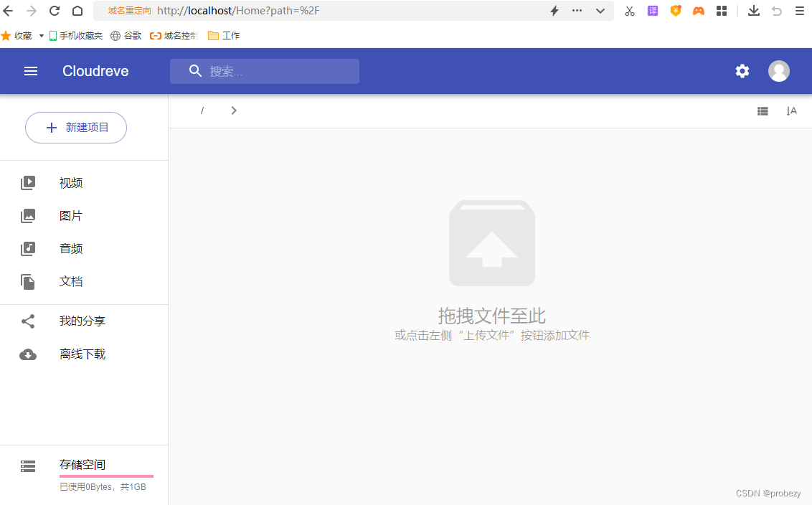Viewport: 812px width, 505px height.
Task: Open 我的分享 (My Shares) section
Action: pyautogui.click(x=82, y=321)
